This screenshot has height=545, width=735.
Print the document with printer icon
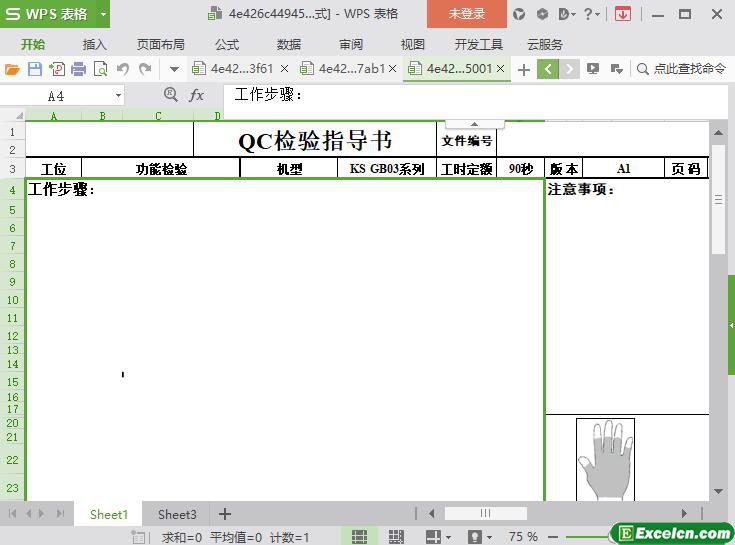[x=78, y=69]
